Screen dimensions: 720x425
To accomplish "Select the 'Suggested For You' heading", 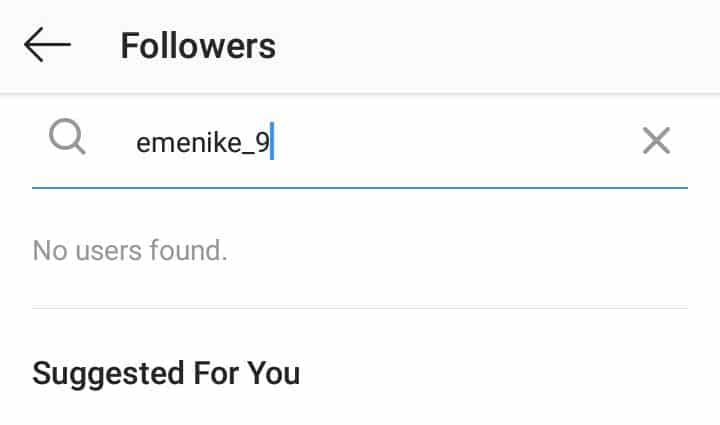I will pyautogui.click(x=166, y=373).
